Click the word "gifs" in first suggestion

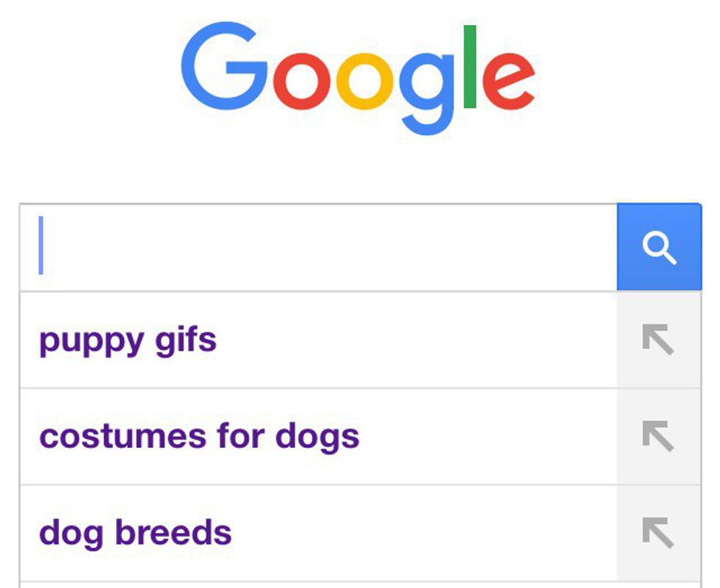pos(187,341)
